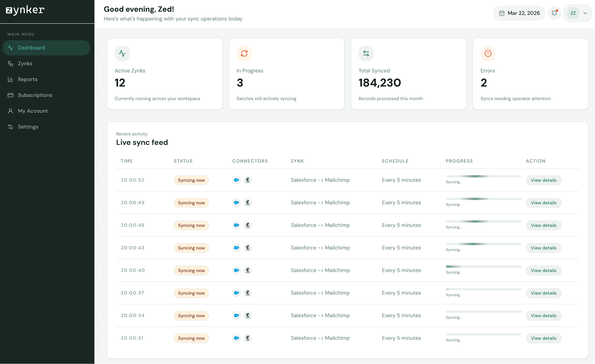Open the Zynks section from main menu
The image size is (595, 364).
click(25, 64)
